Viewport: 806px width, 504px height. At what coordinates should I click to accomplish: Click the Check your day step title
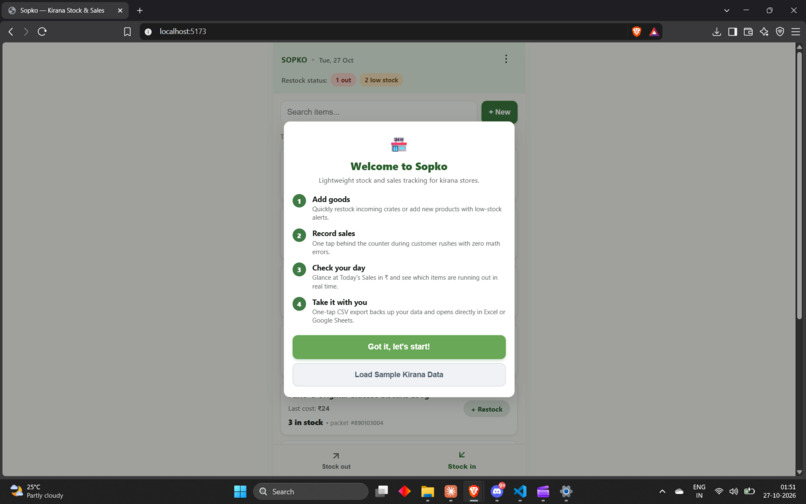(x=339, y=267)
